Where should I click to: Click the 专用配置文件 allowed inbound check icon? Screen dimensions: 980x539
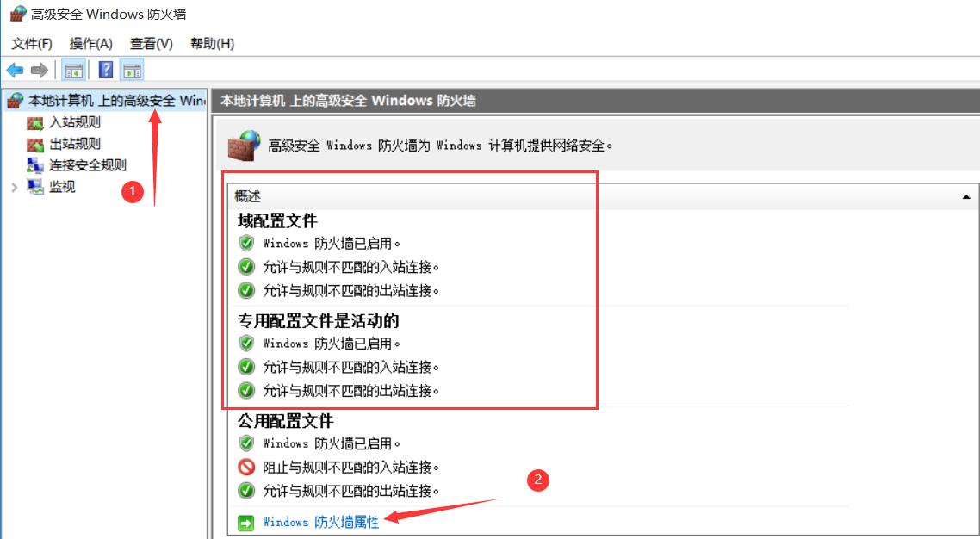point(246,367)
